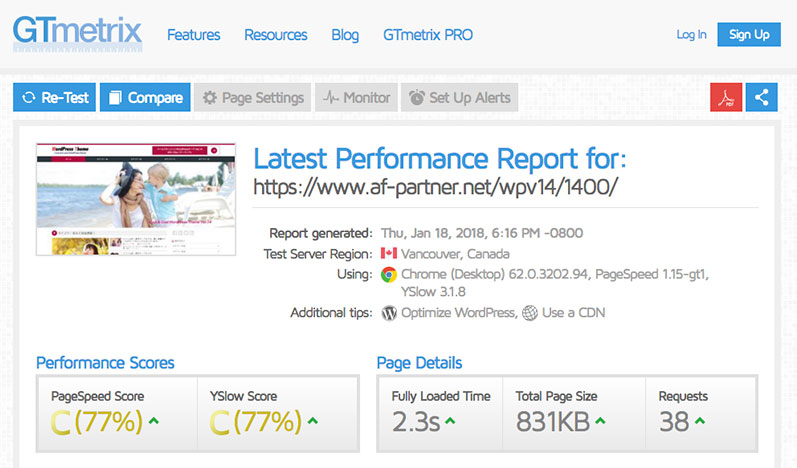Open the Use a CDN tip
Viewport: 797px width, 468px height.
[573, 313]
